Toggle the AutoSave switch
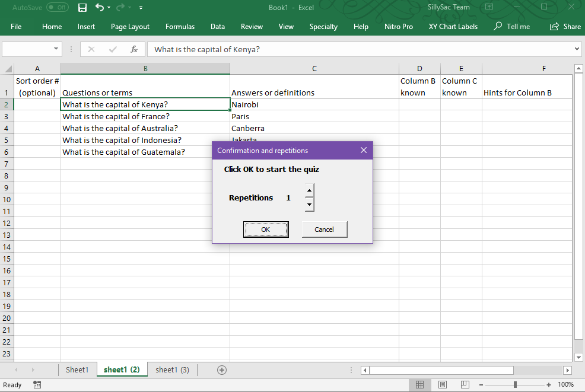This screenshot has height=392, width=585. point(58,8)
